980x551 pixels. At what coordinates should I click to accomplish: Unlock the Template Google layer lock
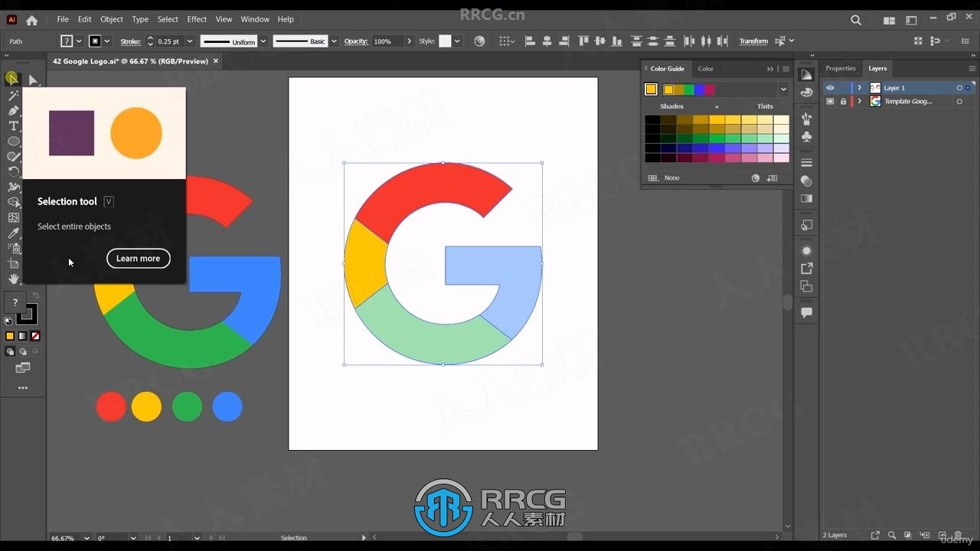pyautogui.click(x=843, y=101)
